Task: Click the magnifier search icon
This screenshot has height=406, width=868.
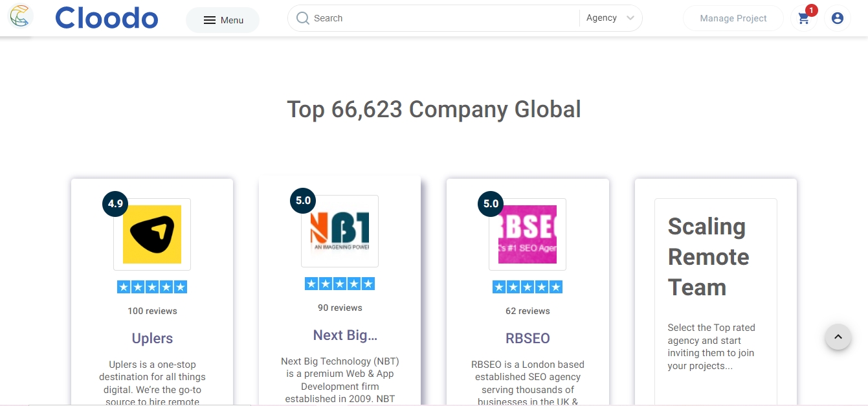Action: tap(302, 18)
